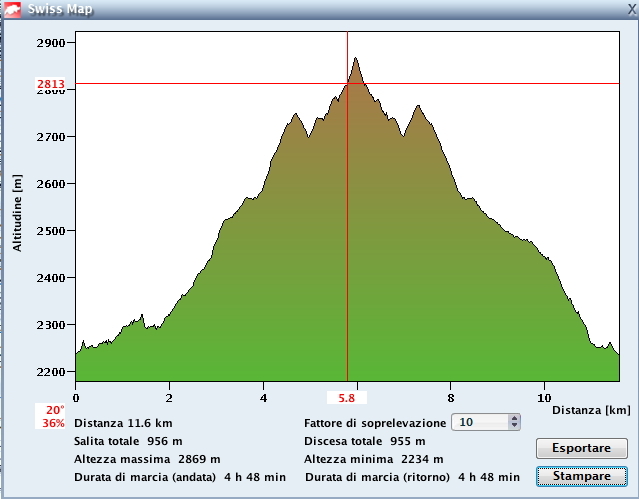Click the red 2813 altitude marker label
This screenshot has height=499, width=639.
tap(51, 84)
